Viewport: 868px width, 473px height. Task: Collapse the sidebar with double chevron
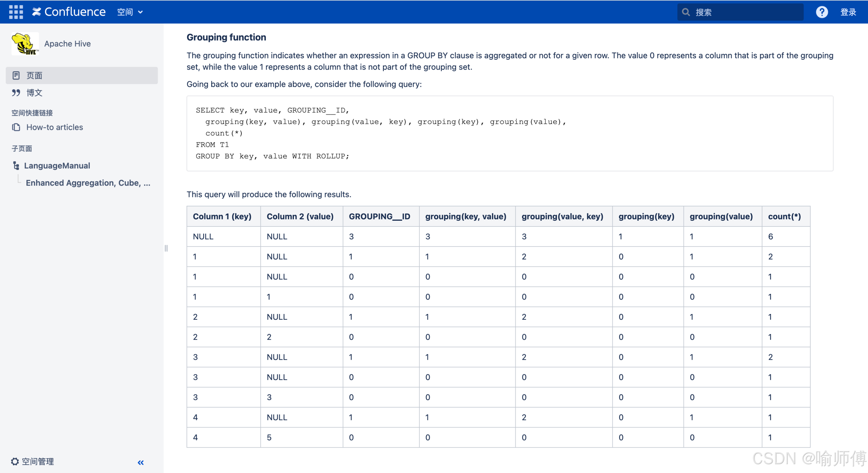pos(141,462)
